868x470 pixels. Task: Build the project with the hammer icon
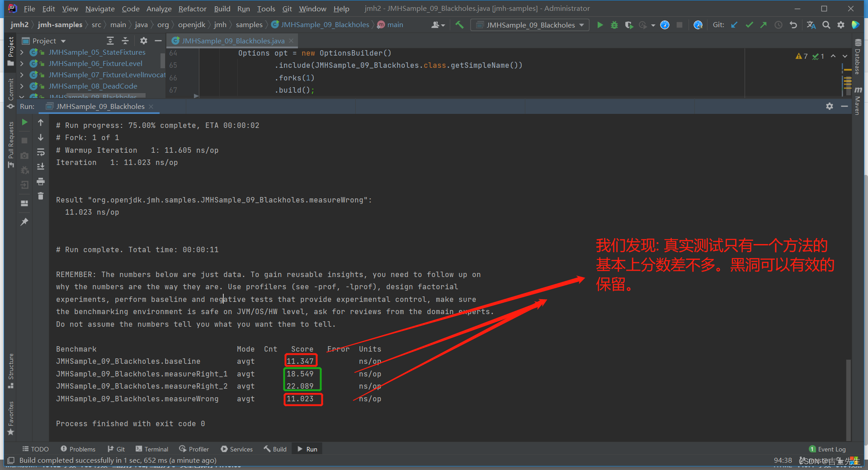click(x=459, y=25)
